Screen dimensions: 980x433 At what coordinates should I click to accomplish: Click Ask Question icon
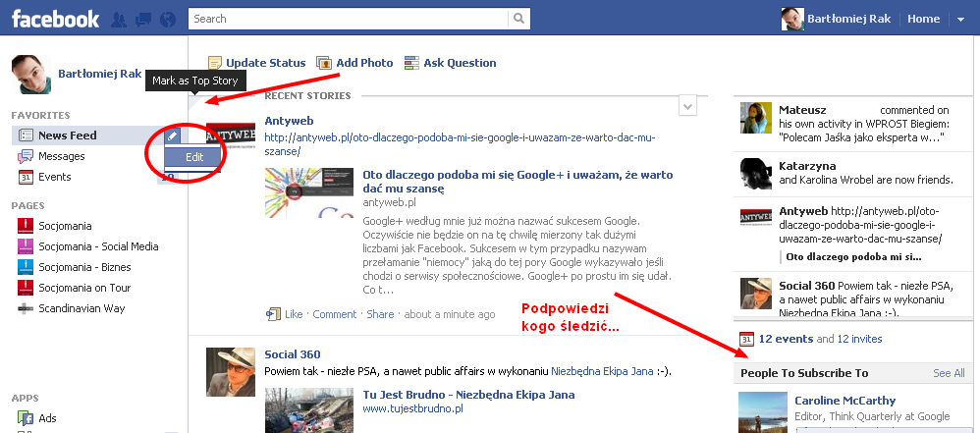(411, 63)
